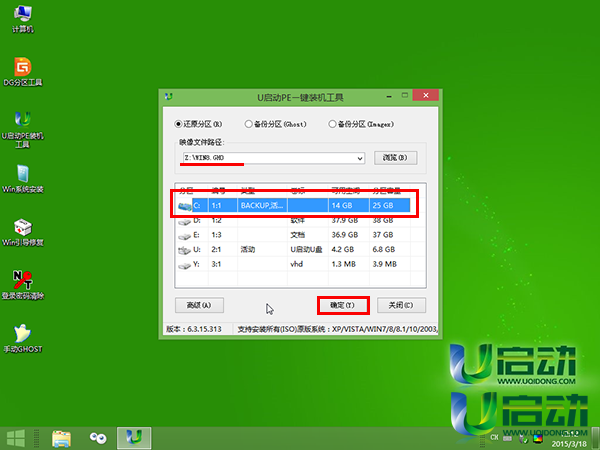
Task: Select the U启动U盘 partition row label
Action: pyautogui.click(x=306, y=249)
